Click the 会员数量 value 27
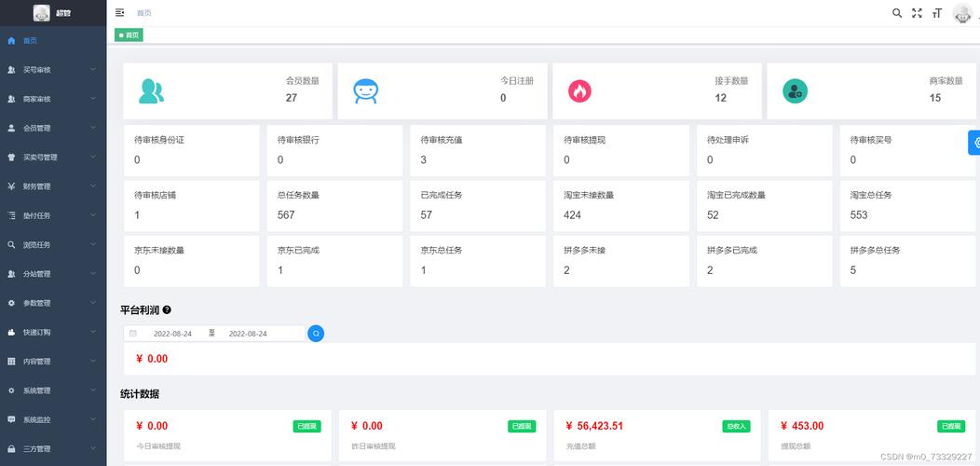Screen dimensions: 980x466 click(292, 98)
